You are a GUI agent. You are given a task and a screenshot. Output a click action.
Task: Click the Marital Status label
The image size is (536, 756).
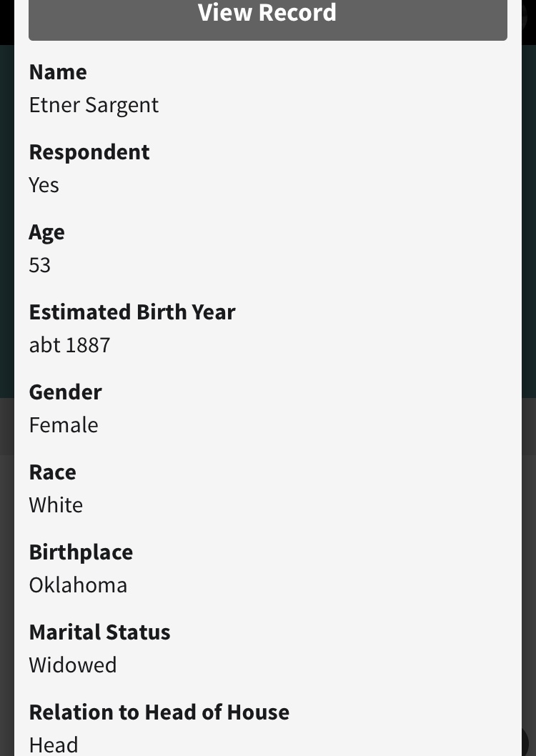99,632
